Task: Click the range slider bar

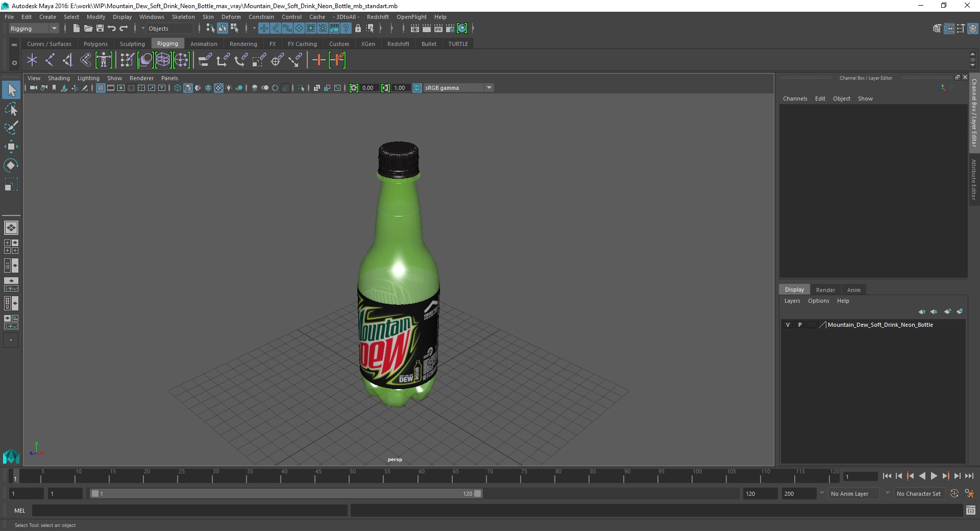Action: tap(286, 494)
